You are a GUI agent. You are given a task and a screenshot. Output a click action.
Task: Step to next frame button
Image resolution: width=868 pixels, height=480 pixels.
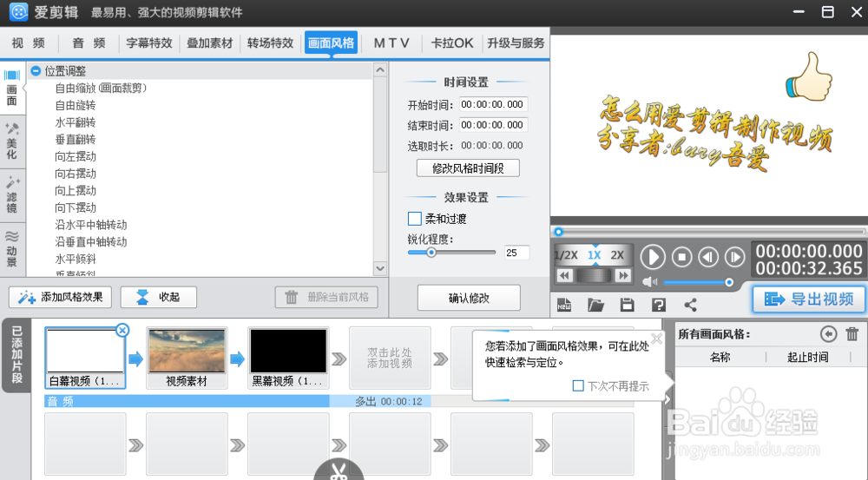tap(734, 257)
